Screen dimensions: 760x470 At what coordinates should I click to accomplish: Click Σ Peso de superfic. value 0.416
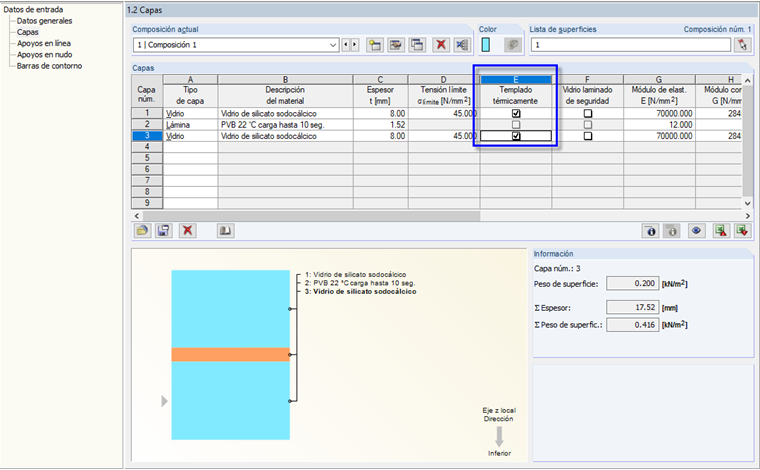click(x=632, y=325)
